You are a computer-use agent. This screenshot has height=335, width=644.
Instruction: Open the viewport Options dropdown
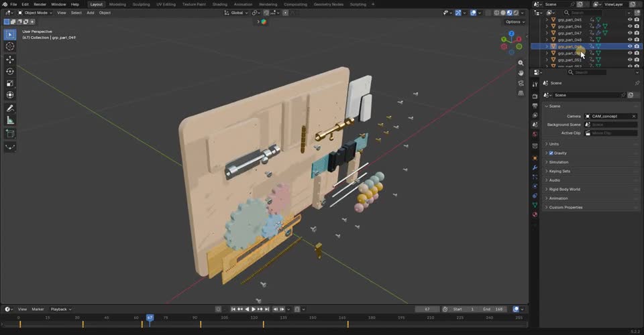[515, 21]
